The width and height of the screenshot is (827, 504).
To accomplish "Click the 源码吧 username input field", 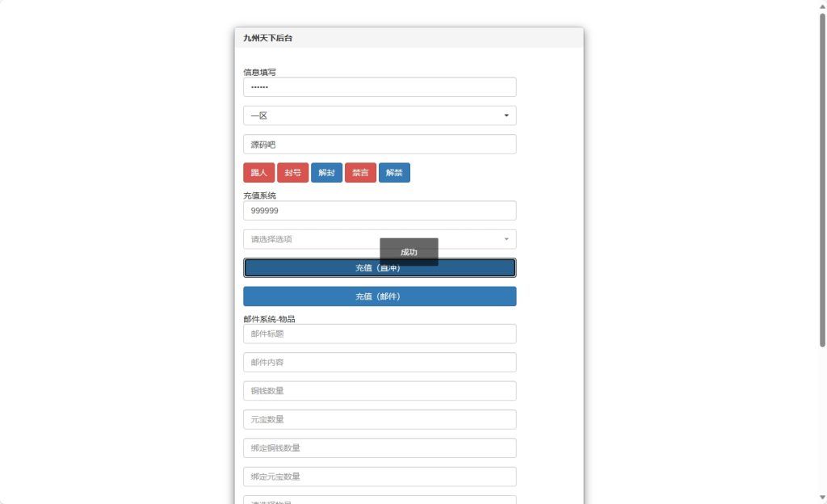I will pyautogui.click(x=380, y=145).
